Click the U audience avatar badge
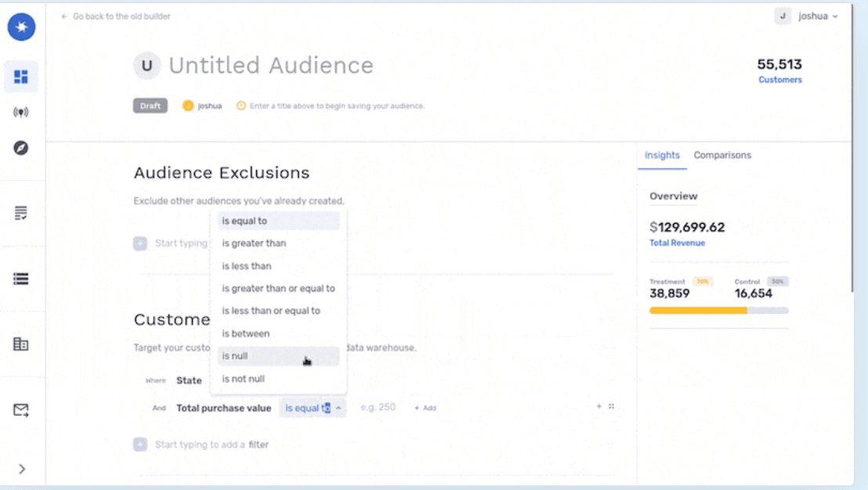This screenshot has height=490, width=868. pos(146,66)
